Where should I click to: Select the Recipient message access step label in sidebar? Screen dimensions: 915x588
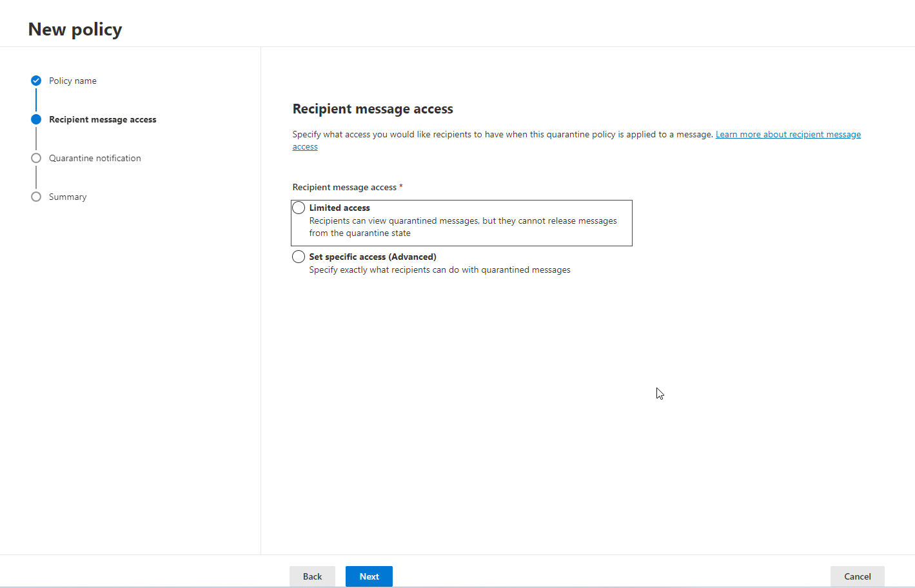tap(103, 119)
